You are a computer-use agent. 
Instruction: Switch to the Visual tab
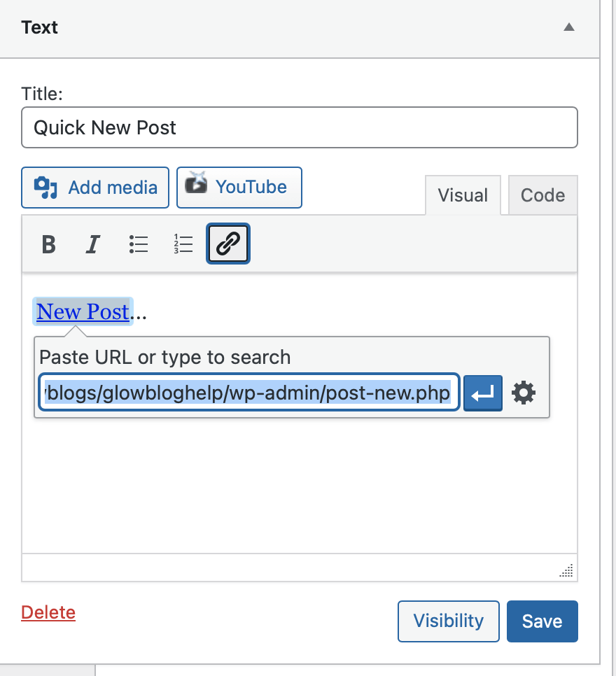463,195
